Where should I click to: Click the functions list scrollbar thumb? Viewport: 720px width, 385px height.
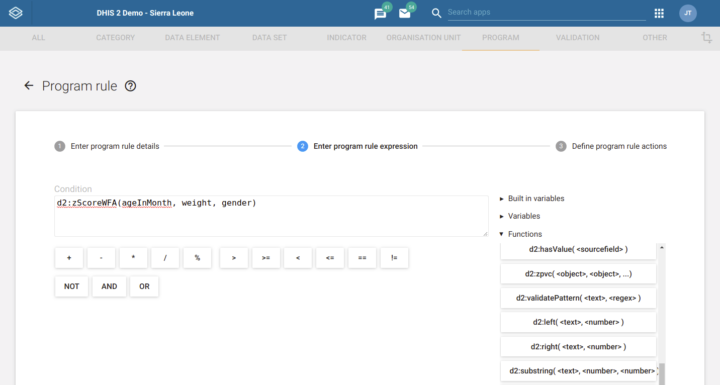(x=662, y=374)
